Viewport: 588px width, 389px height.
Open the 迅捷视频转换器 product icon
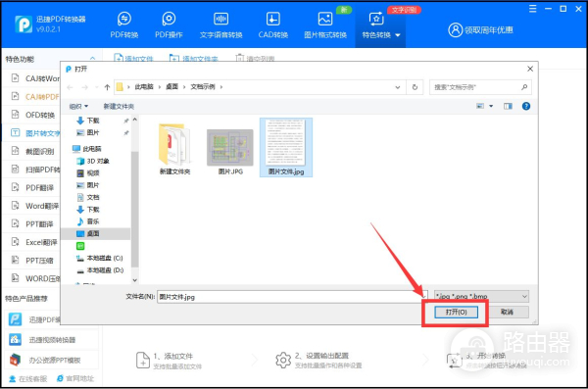pos(15,339)
